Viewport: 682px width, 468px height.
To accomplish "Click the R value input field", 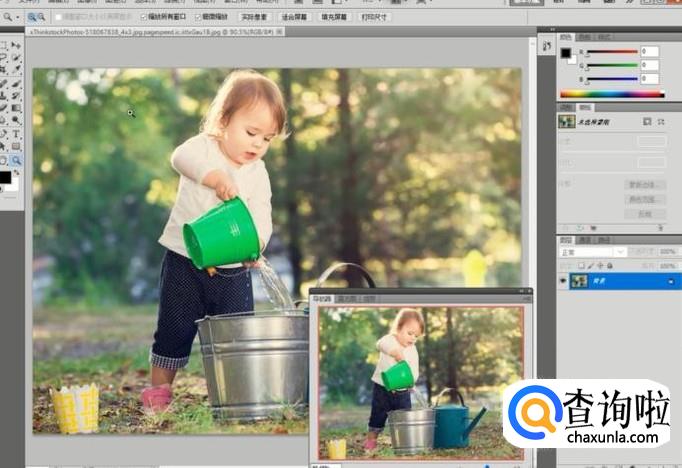I will (649, 51).
